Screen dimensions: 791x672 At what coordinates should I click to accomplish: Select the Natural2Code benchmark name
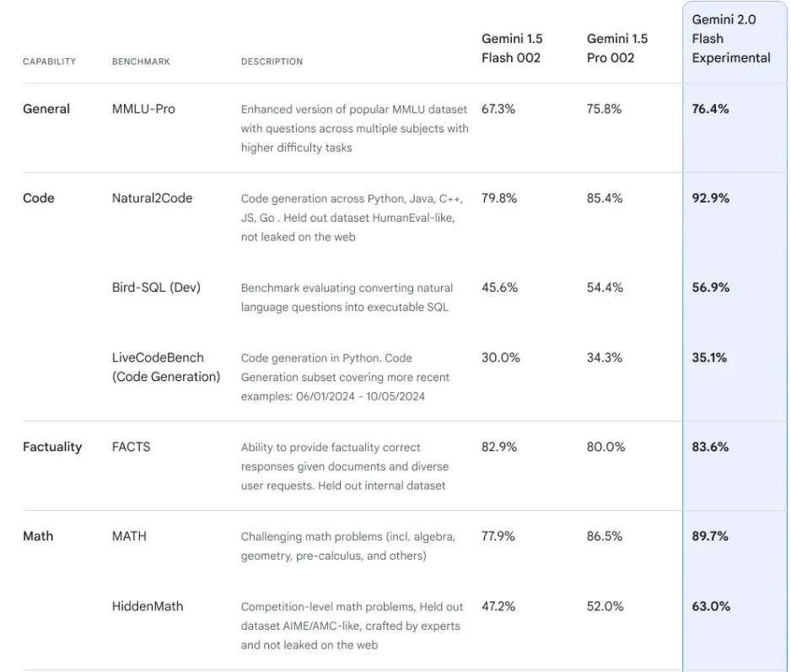pos(152,198)
